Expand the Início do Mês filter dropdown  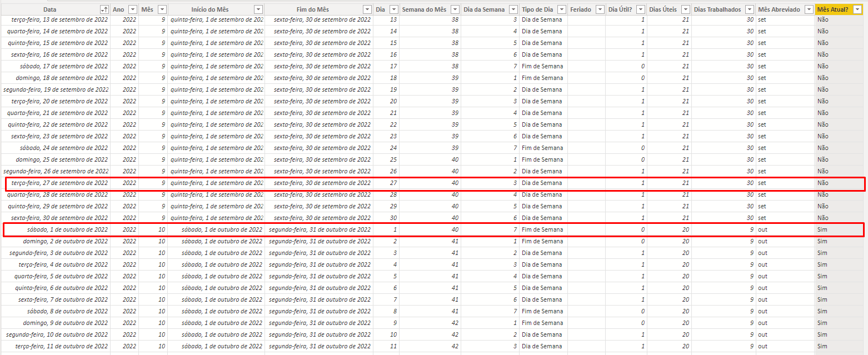tap(258, 9)
